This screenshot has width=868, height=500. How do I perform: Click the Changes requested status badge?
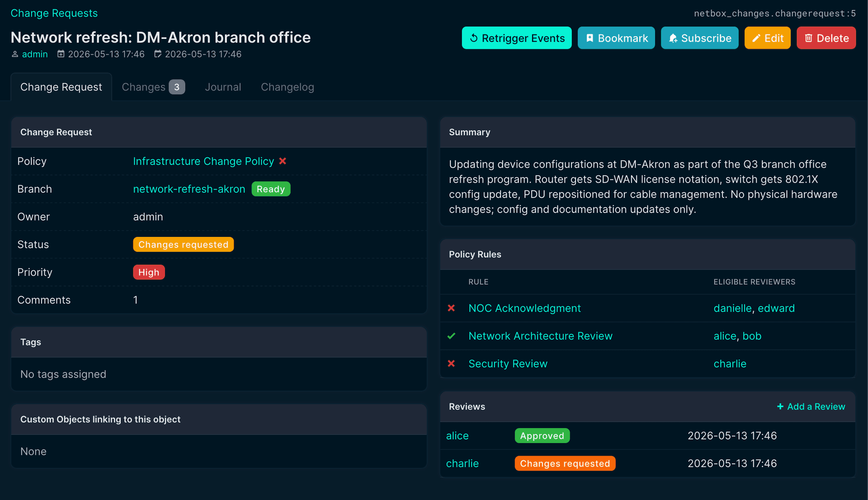(x=183, y=245)
